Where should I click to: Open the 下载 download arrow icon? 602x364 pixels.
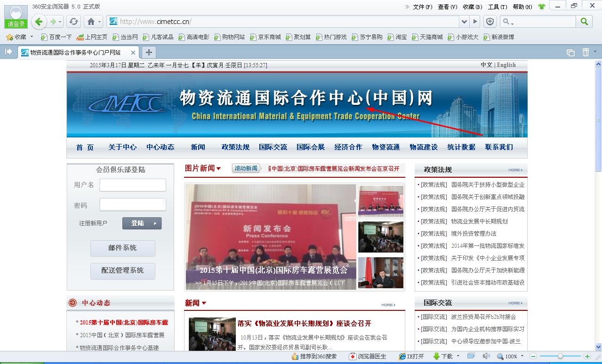(x=436, y=356)
